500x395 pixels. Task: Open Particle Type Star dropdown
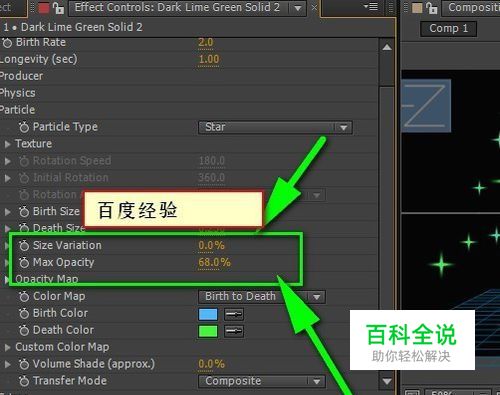275,127
